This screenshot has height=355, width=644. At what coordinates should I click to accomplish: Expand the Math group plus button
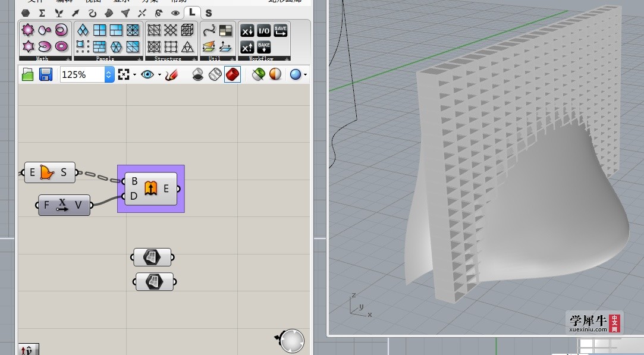coord(68,59)
